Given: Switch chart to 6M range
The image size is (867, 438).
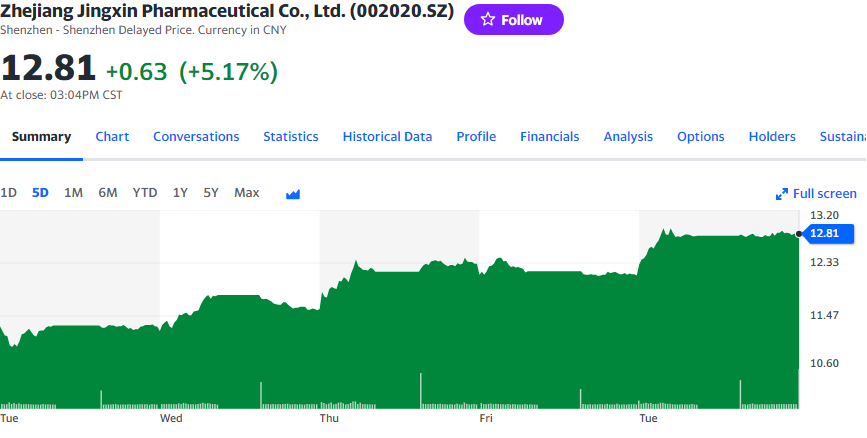Looking at the screenshot, I should (x=107, y=193).
